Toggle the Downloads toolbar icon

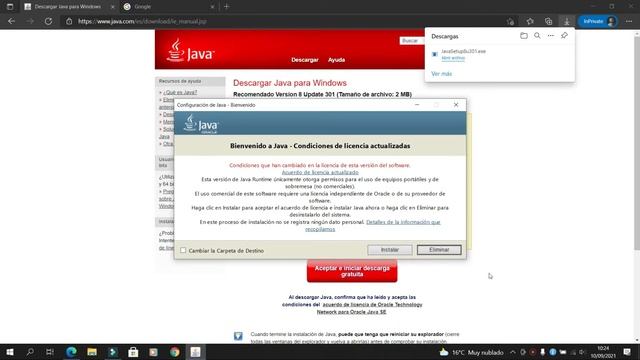pos(567,21)
